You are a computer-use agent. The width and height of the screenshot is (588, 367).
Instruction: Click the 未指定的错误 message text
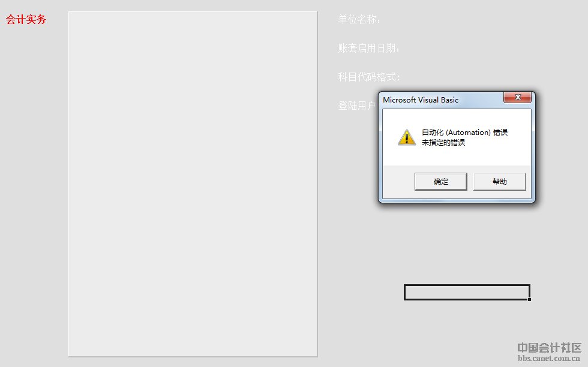[x=443, y=143]
